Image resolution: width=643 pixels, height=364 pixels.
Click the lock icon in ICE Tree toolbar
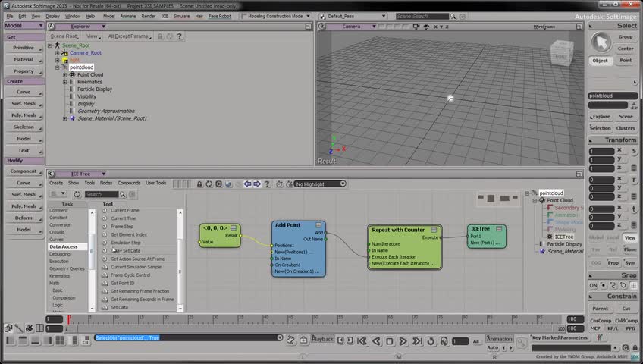199,184
